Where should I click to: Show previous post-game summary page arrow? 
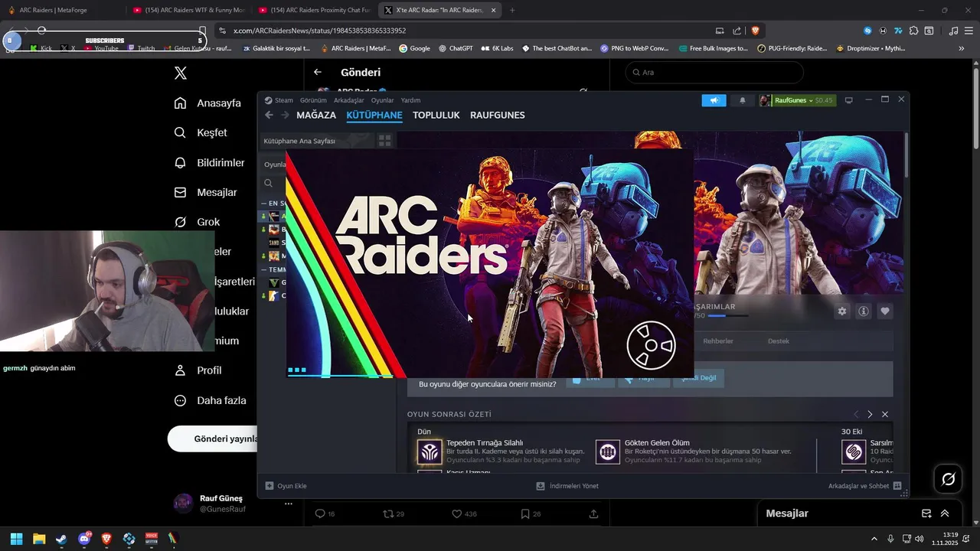tap(856, 414)
